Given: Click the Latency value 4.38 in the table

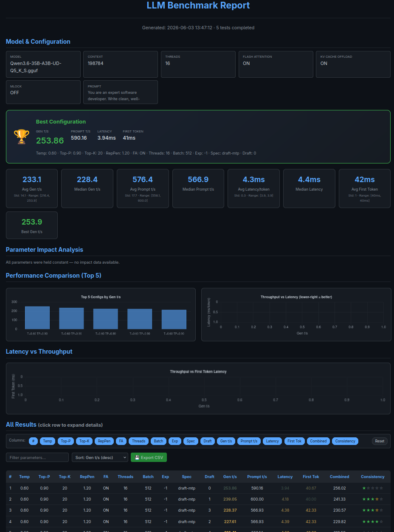Looking at the screenshot, I should click(285, 510).
